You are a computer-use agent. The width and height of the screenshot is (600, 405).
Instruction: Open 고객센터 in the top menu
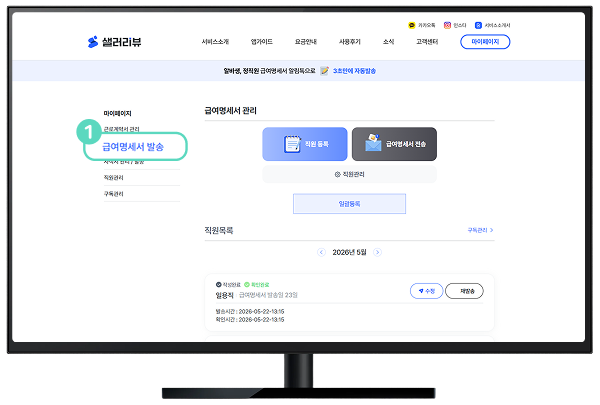click(427, 42)
